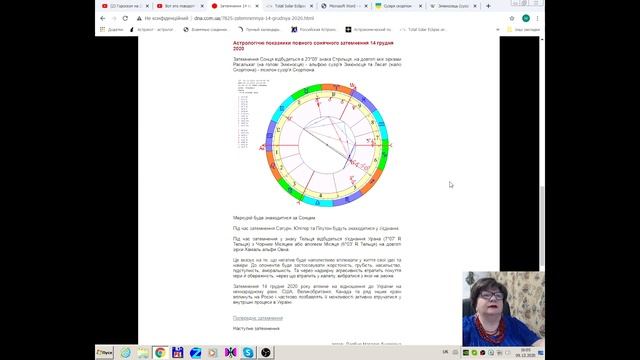Open the Total Solar Eclipse bookmark
This screenshot has height=360, width=640.
pos(422,29)
